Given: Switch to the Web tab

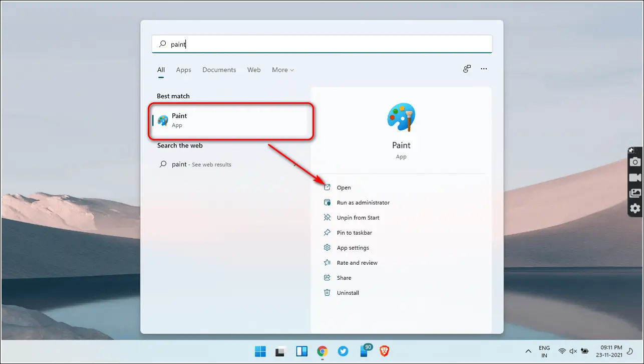Looking at the screenshot, I should tap(254, 70).
